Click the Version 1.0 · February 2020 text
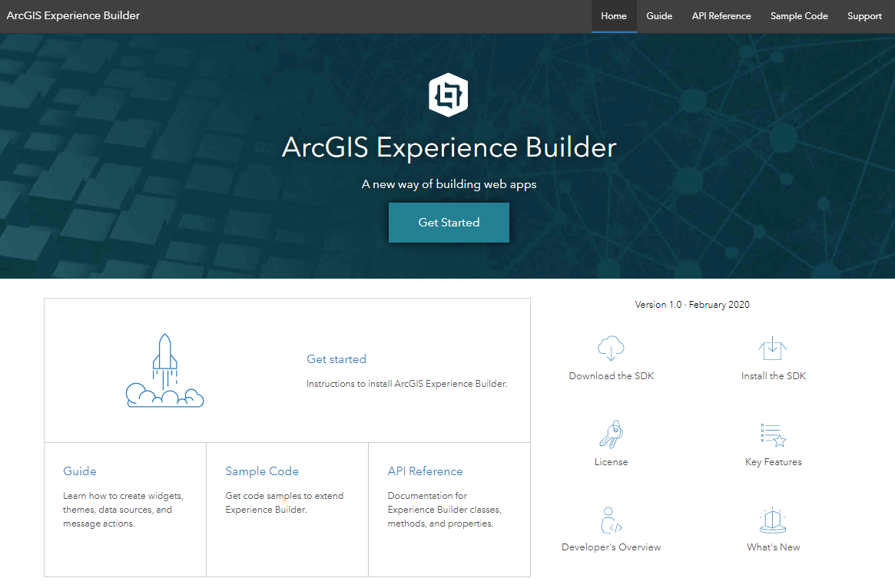895x588 pixels. pyautogui.click(x=691, y=305)
